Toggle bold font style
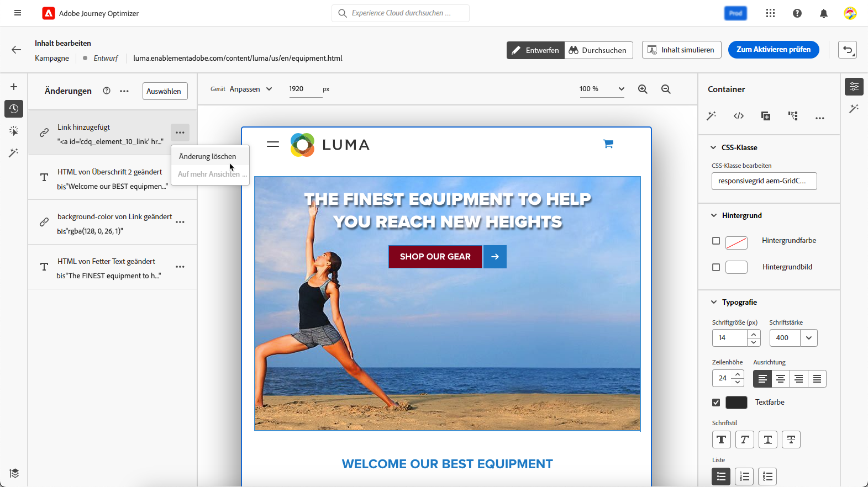The height and width of the screenshot is (487, 868). tap(722, 440)
